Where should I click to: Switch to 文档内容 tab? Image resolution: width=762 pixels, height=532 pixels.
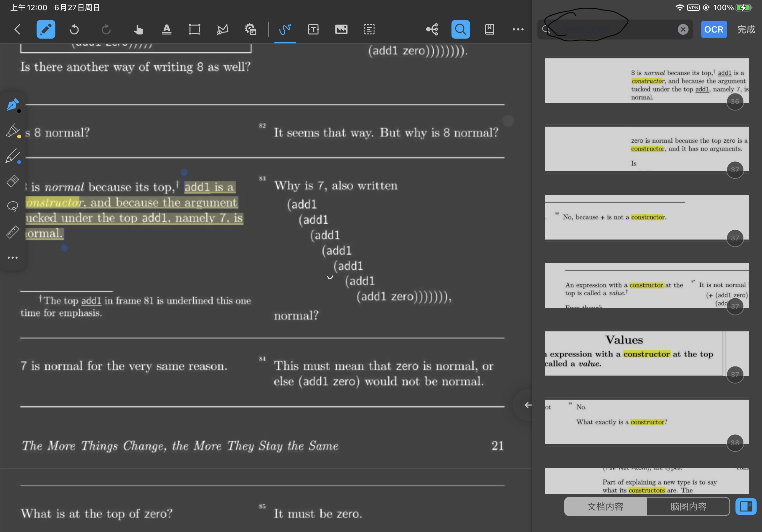click(605, 506)
